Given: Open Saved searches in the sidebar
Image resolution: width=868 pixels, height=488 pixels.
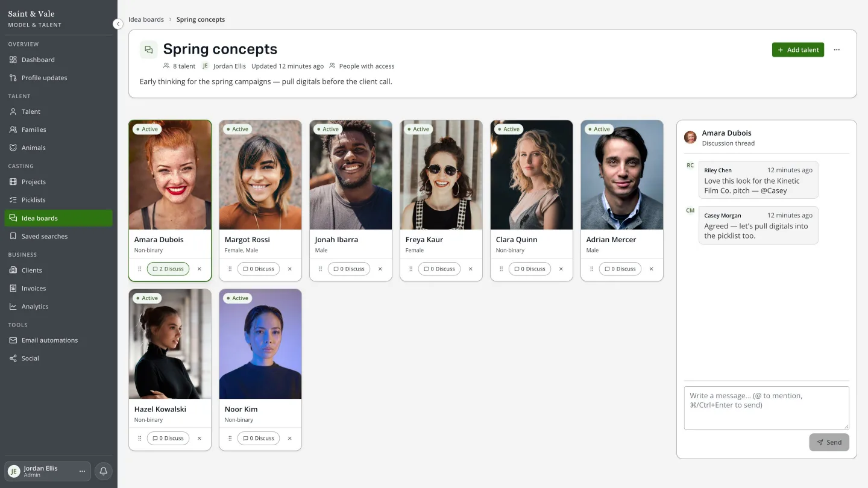Looking at the screenshot, I should tap(58, 236).
